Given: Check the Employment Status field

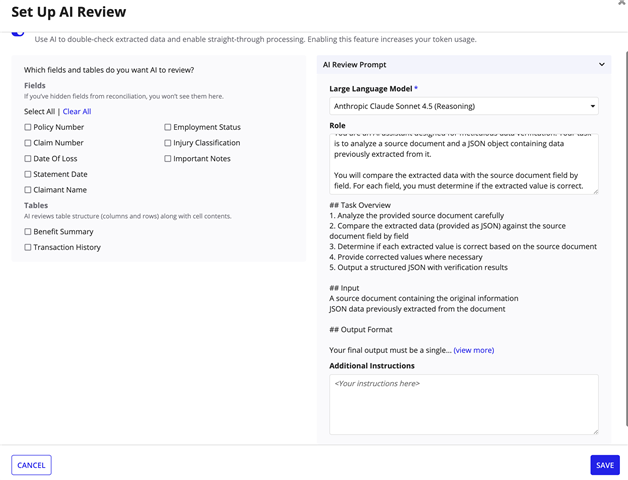Looking at the screenshot, I should click(168, 127).
